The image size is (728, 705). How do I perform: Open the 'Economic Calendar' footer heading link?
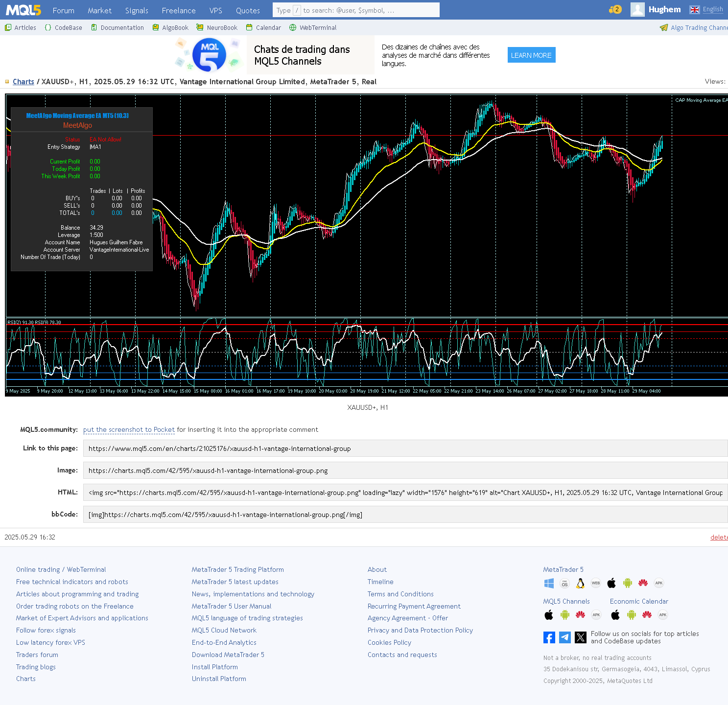pos(639,601)
